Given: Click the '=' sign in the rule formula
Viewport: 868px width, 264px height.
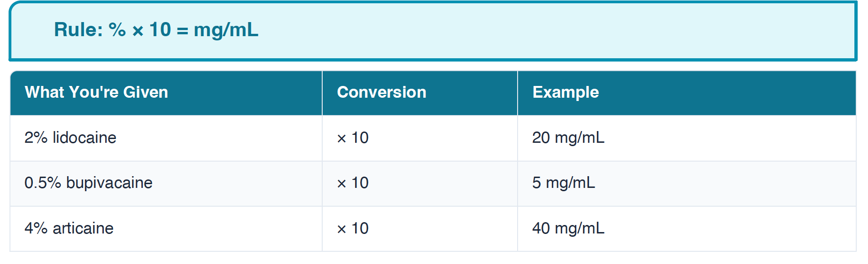Looking at the screenshot, I should pos(182,31).
